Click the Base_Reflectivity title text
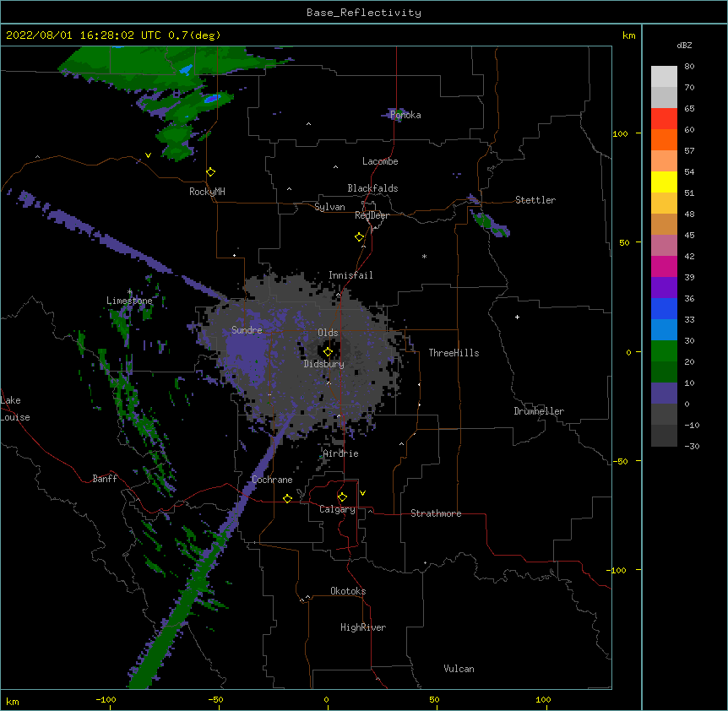728x711 pixels. [364, 13]
